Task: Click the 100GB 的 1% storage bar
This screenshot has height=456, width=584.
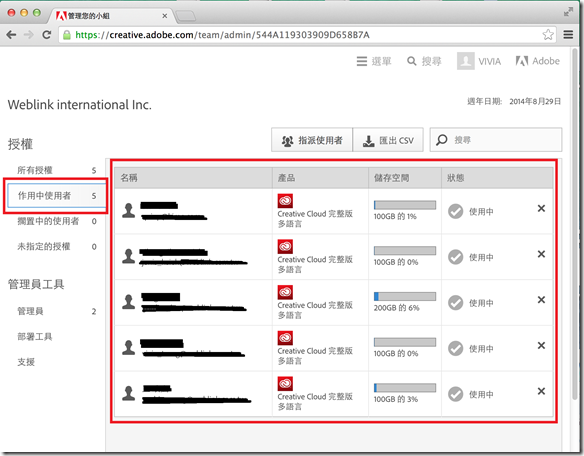Action: pos(405,205)
